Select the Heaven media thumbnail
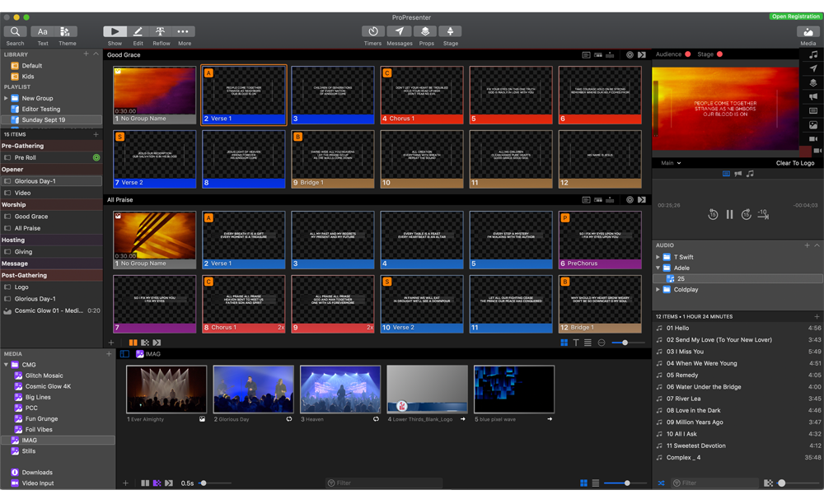824x504 pixels. (x=340, y=390)
